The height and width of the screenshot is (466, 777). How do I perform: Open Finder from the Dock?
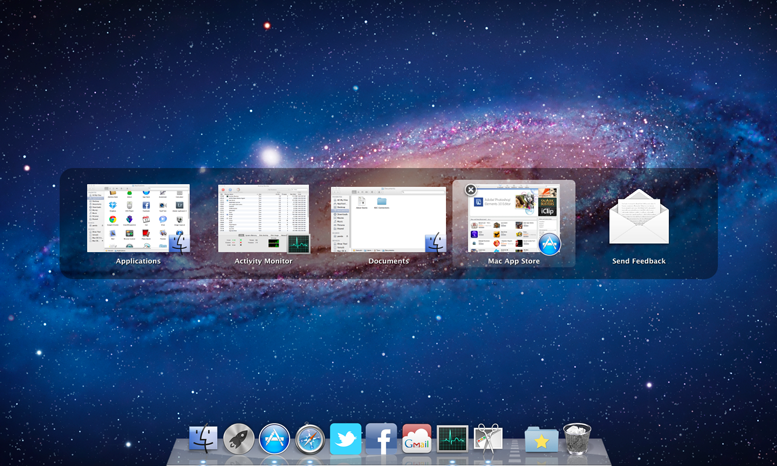coord(203,439)
